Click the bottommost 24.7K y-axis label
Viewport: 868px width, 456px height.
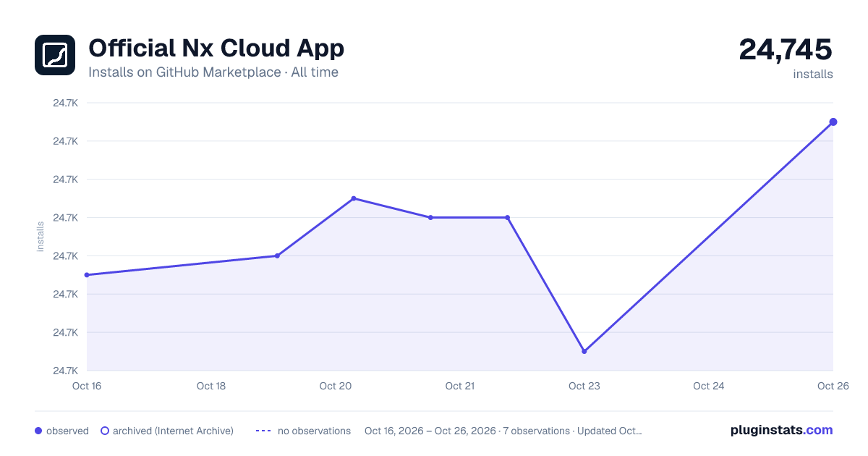pos(66,371)
